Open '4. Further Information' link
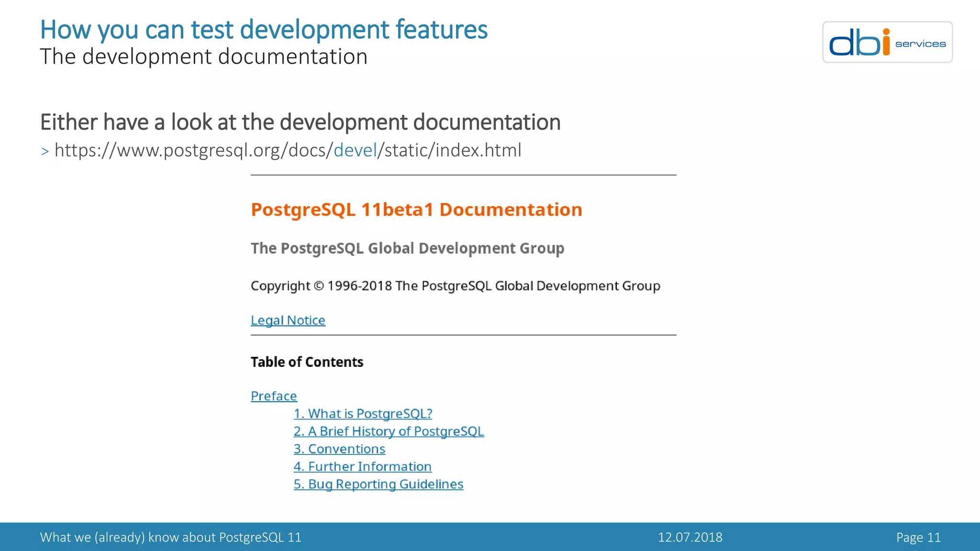 363,466
